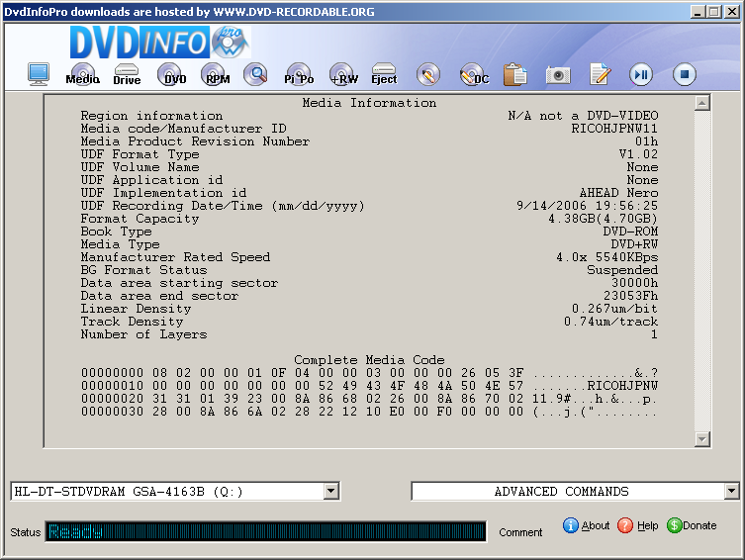Viewport: 745px width, 560px height.
Task: Open the Media info disc icon
Action: pyautogui.click(x=83, y=74)
